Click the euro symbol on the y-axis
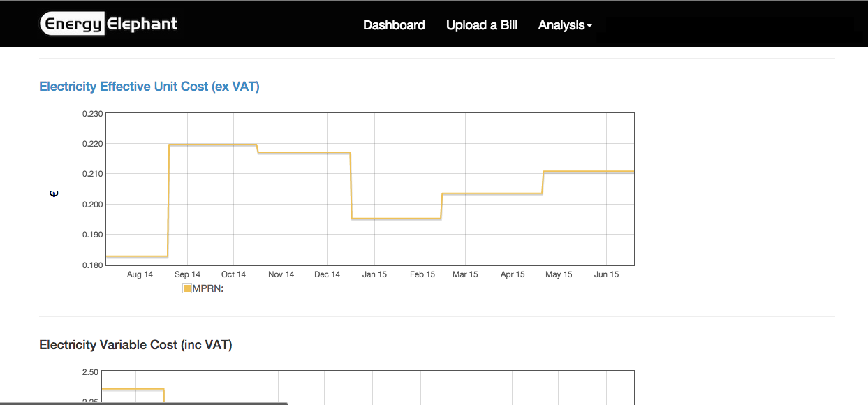The image size is (868, 405). tap(54, 193)
